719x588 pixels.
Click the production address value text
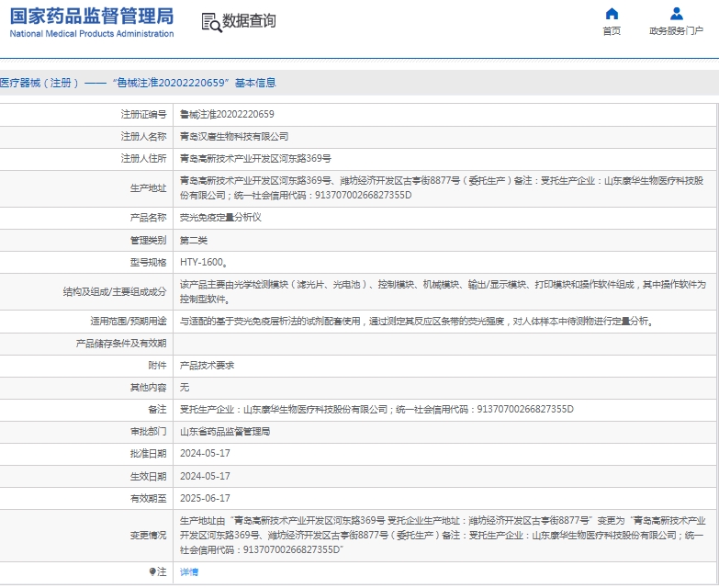pyautogui.click(x=442, y=188)
